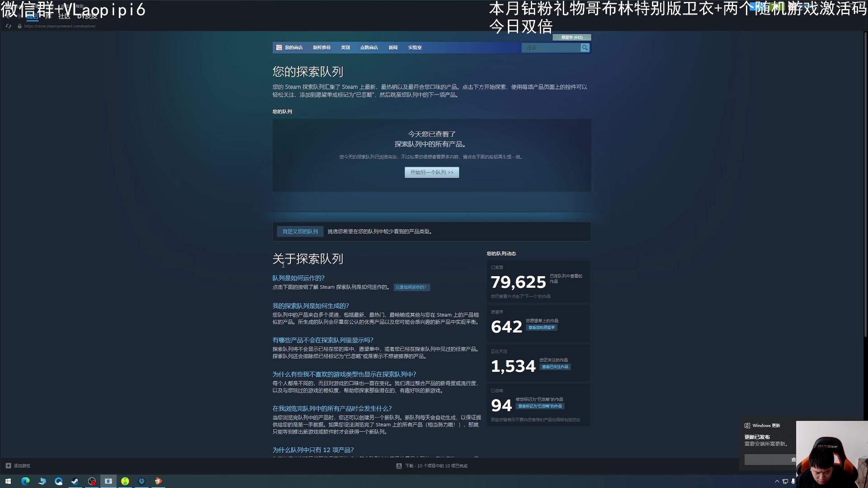Click the 94 ignored count
Image resolution: width=868 pixels, height=488 pixels.
[x=501, y=405]
